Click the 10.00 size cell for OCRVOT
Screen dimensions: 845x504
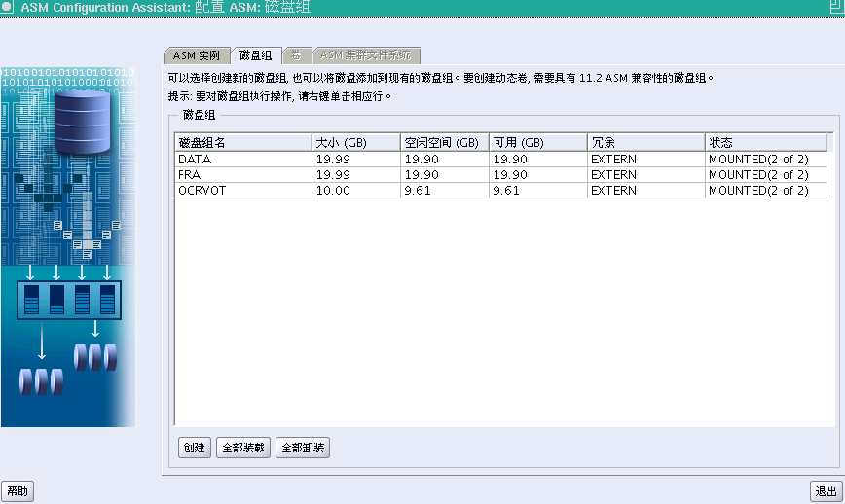click(x=356, y=191)
